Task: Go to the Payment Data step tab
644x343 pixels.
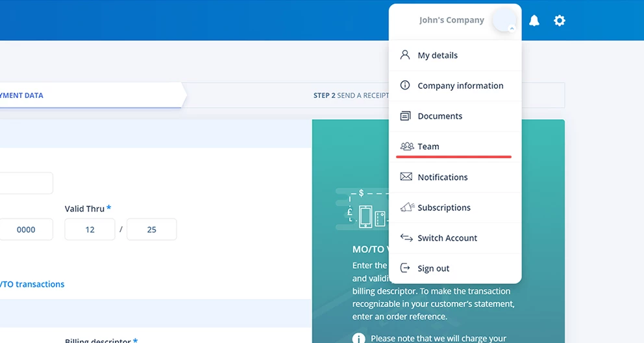Action: coord(21,95)
